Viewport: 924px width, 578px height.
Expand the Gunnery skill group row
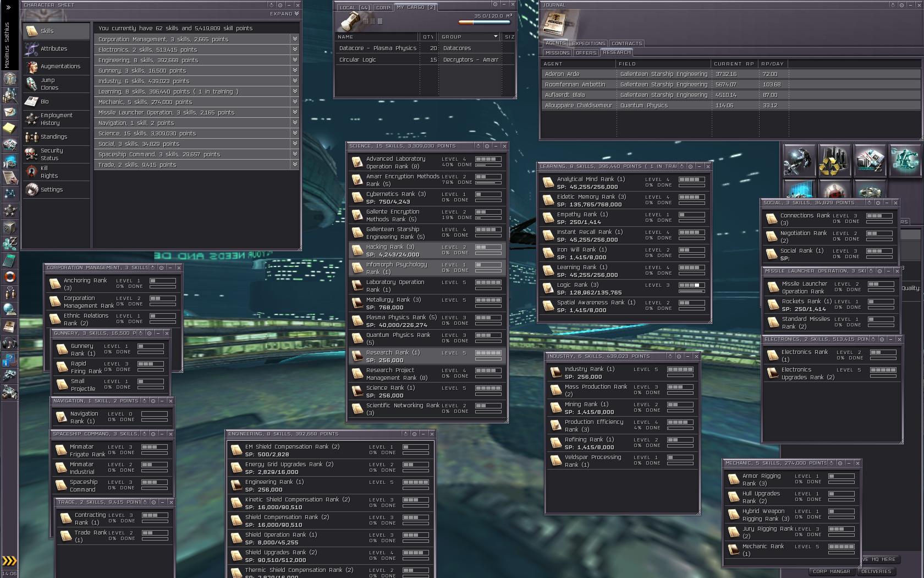tap(295, 70)
